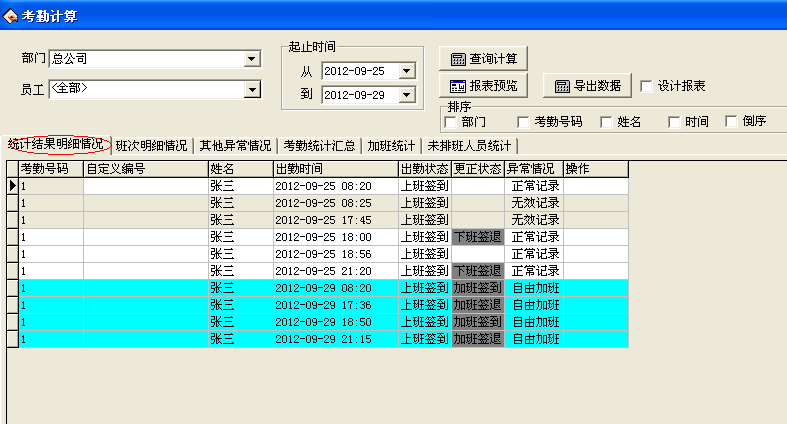The image size is (787, 424).
Task: Select cell 2012-09-29 17:36
Action: [x=336, y=305]
